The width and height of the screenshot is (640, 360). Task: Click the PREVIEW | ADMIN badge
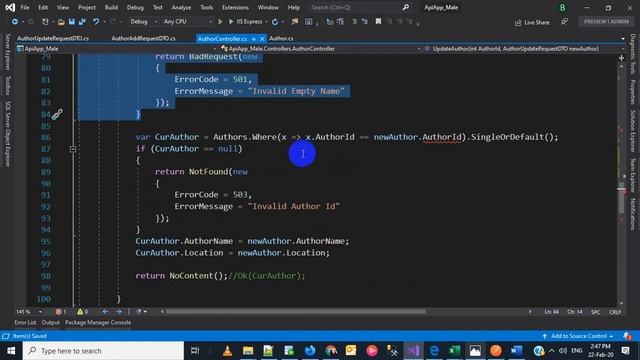[x=606, y=22]
